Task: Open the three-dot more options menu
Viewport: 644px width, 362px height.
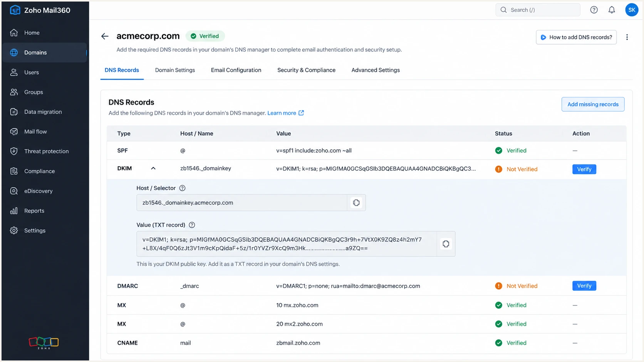Action: [627, 37]
